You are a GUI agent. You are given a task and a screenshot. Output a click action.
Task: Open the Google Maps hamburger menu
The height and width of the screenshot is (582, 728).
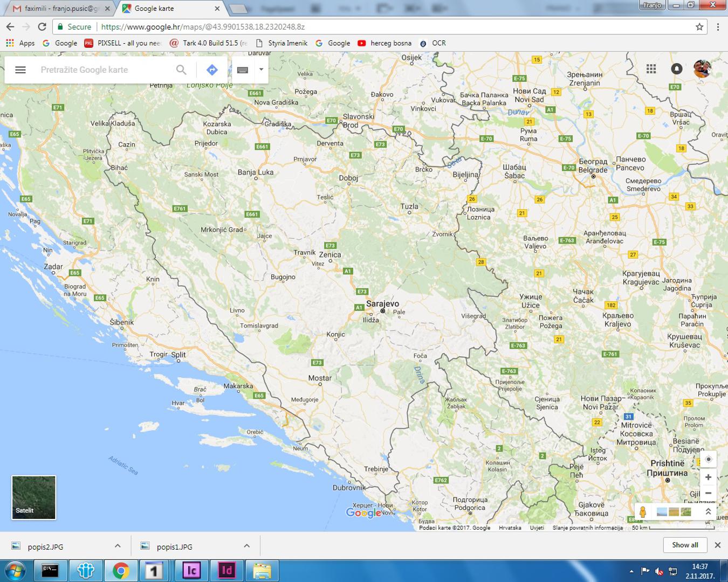click(20, 70)
